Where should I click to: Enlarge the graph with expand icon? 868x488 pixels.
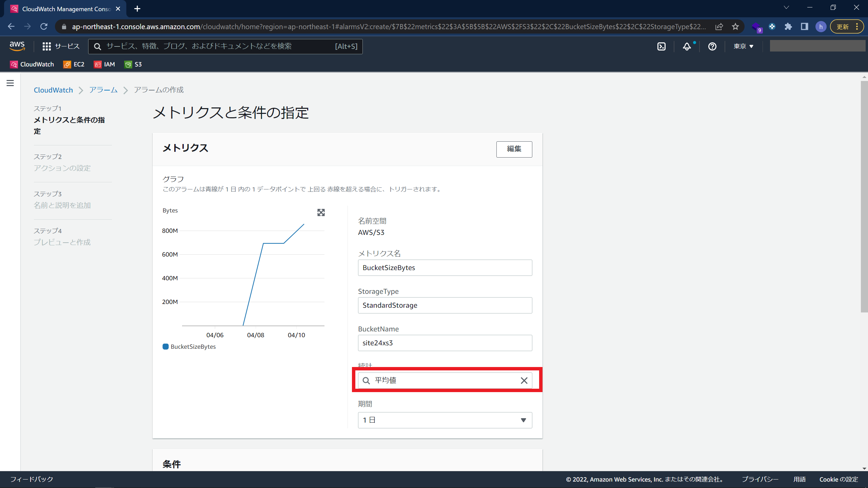click(x=321, y=212)
